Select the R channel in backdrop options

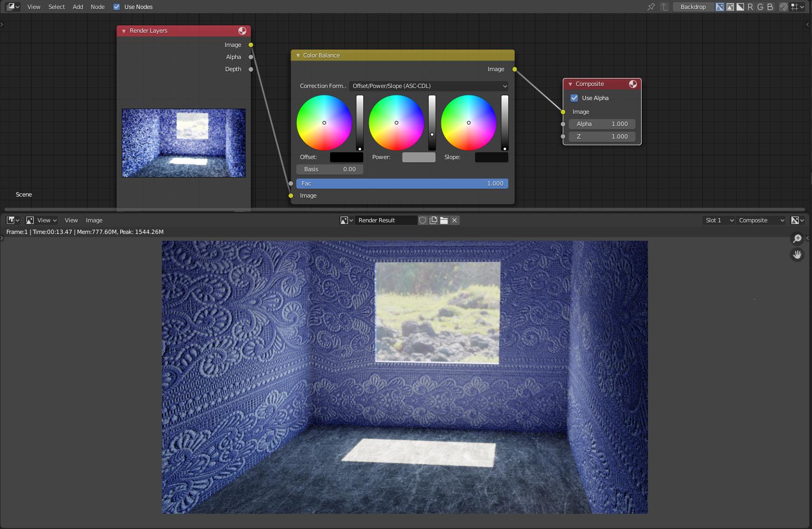pos(751,7)
